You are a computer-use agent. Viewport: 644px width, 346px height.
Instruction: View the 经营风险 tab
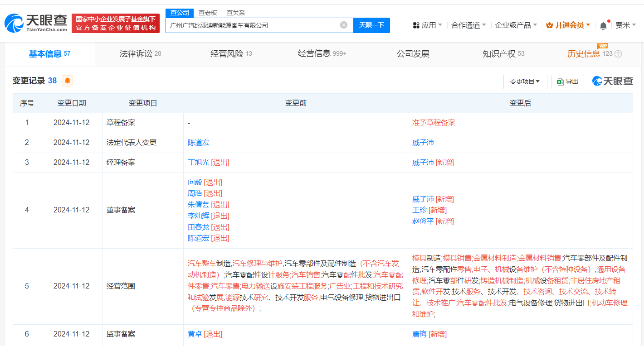pos(231,54)
